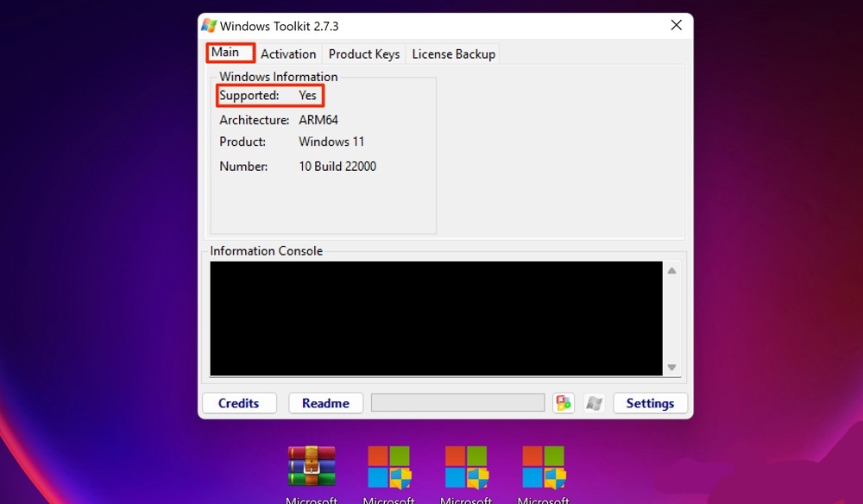Click the Credits button
863x504 pixels.
click(239, 403)
